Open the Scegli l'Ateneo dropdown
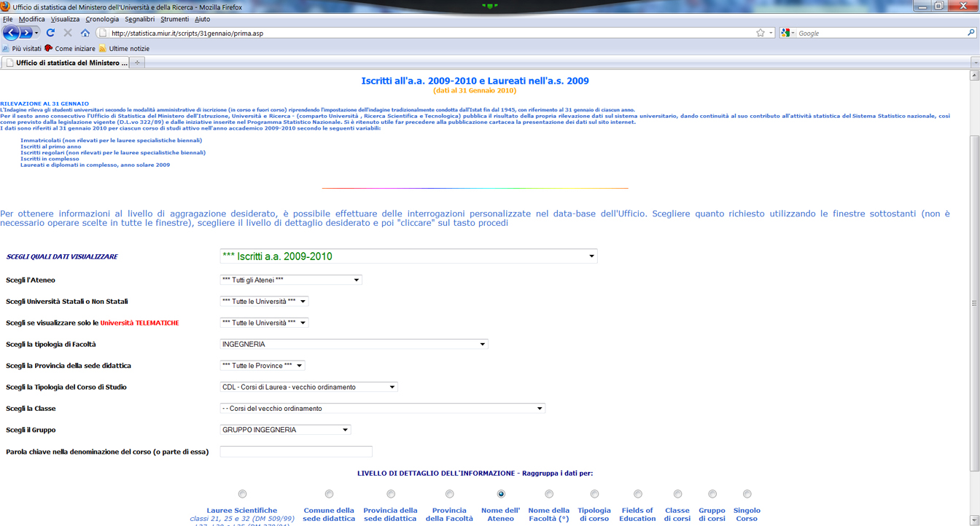This screenshot has width=980, height=526. pyautogui.click(x=291, y=280)
